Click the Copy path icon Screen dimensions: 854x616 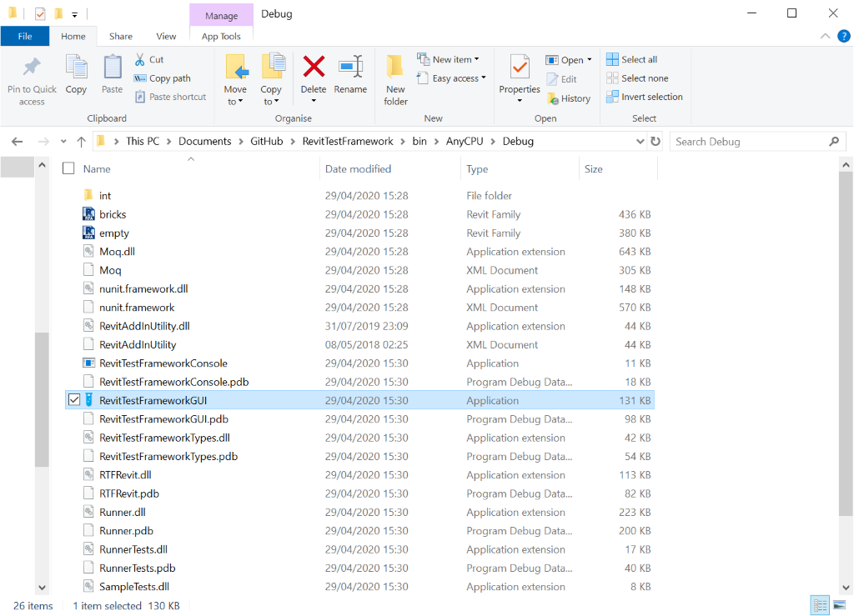tap(140, 78)
